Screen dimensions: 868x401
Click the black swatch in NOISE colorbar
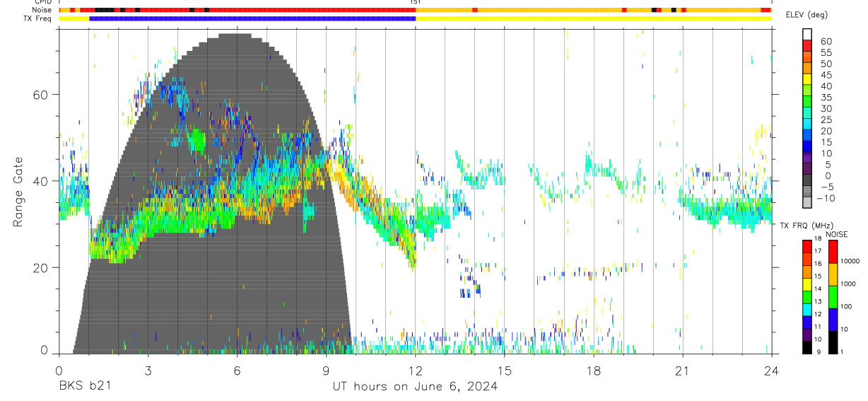833,342
